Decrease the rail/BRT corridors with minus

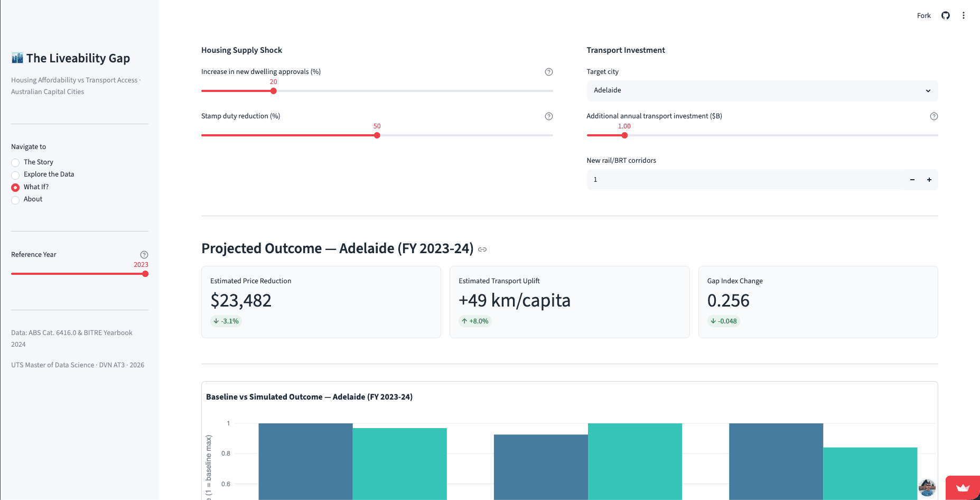(x=912, y=180)
